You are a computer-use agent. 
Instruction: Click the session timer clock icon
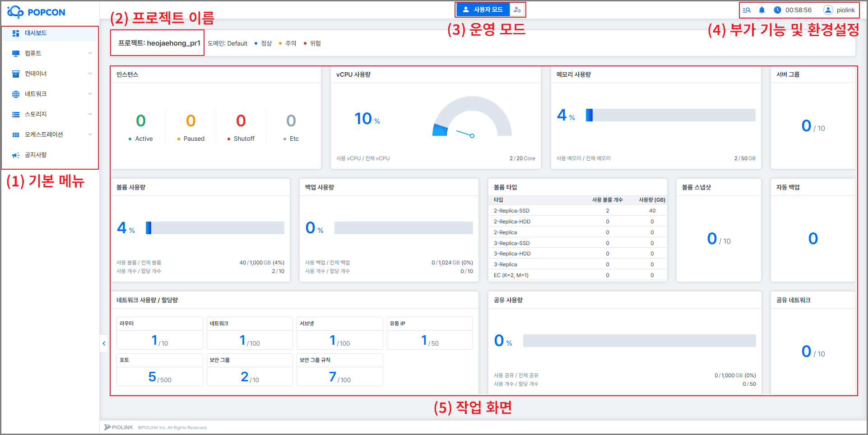point(777,10)
